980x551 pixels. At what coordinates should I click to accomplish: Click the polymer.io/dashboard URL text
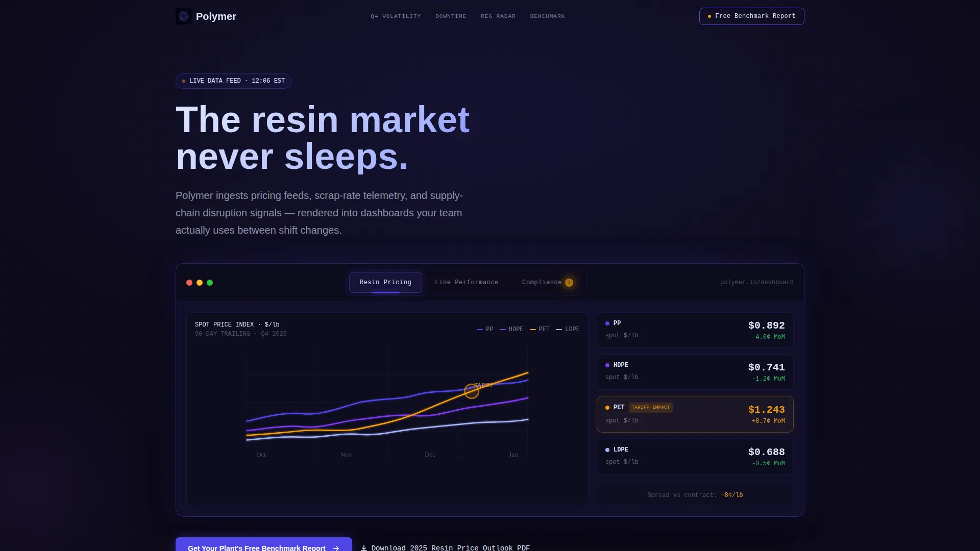click(756, 283)
